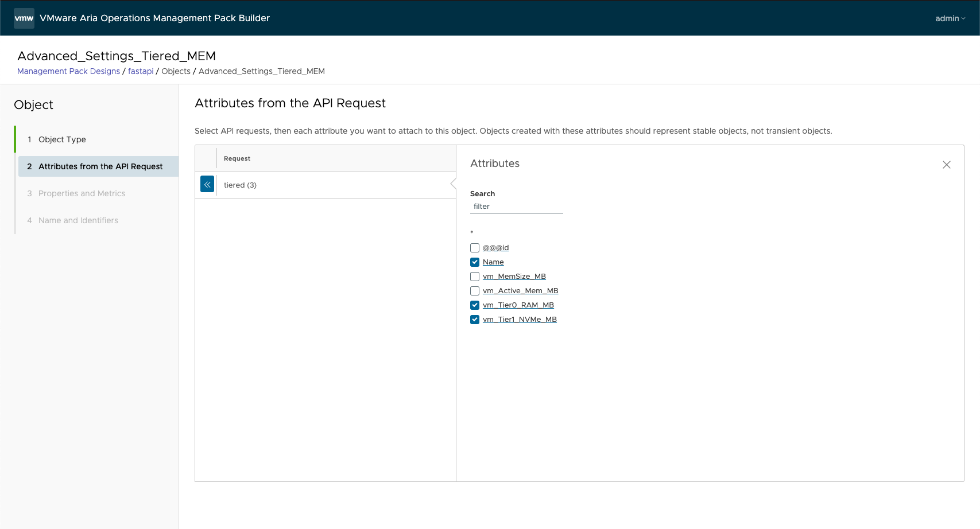The width and height of the screenshot is (980, 529).
Task: Open Management Pack Designs breadcrumb link
Action: pyautogui.click(x=68, y=71)
